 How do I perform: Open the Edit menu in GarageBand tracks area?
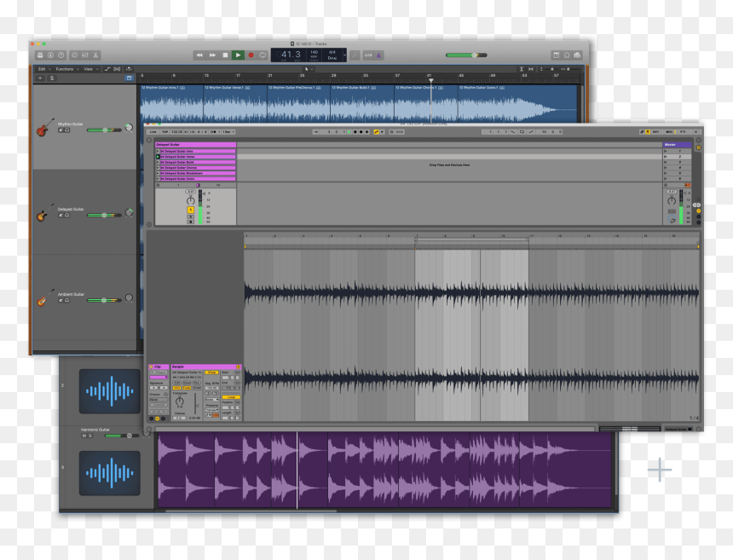pyautogui.click(x=43, y=69)
